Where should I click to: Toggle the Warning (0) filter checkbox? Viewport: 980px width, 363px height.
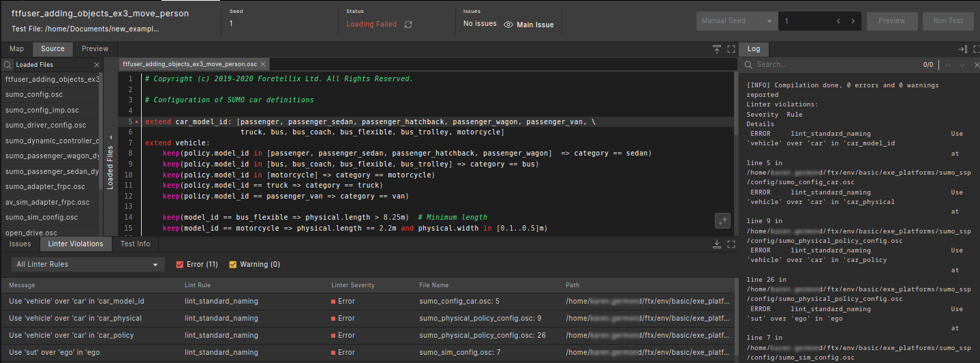(x=233, y=265)
